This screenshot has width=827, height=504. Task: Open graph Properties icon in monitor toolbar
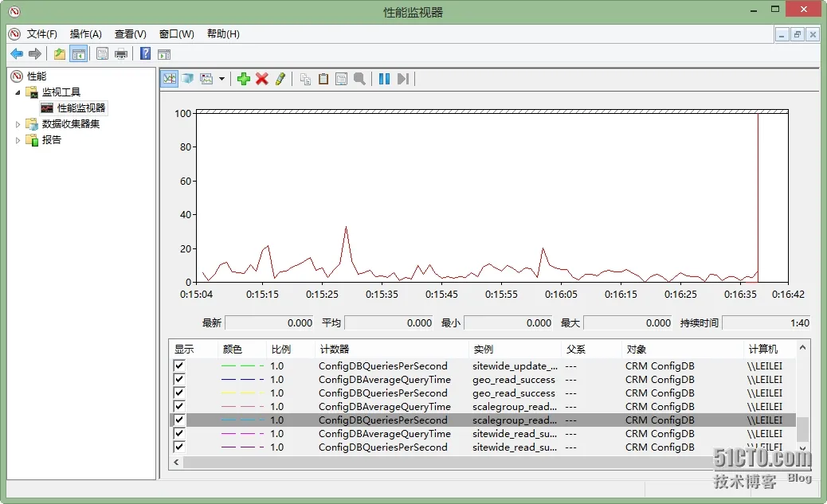click(341, 79)
